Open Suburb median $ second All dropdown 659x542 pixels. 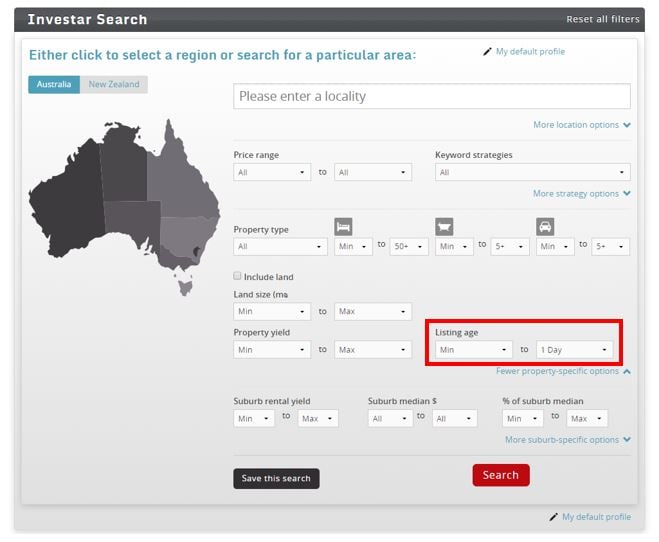(x=455, y=418)
